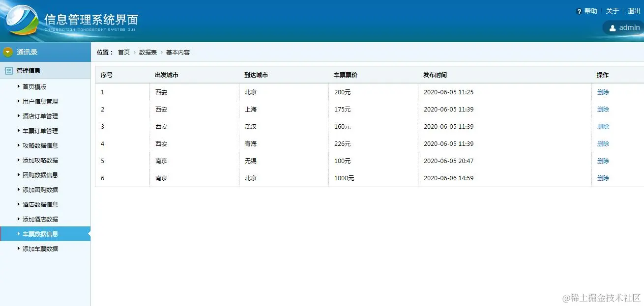Image resolution: width=644 pixels, height=306 pixels.
Task: Click the 到达城市 column header
Action: [256, 75]
